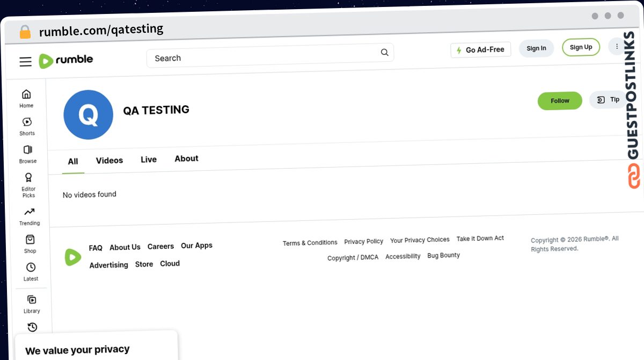
Task: Switch to the Live tab
Action: pos(149,160)
